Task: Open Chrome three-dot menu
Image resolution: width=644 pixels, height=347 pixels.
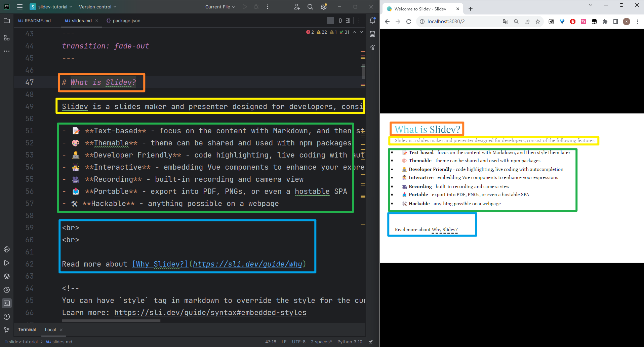Action: [637, 22]
